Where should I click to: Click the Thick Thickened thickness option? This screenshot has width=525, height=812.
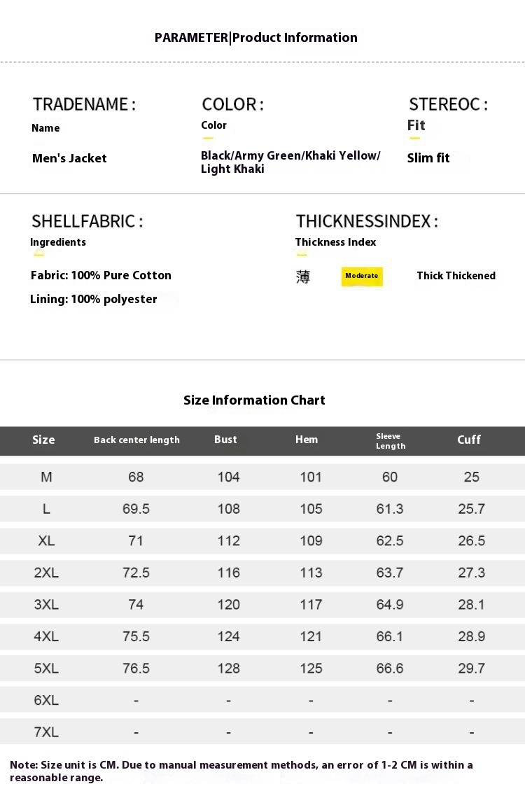[x=456, y=276]
